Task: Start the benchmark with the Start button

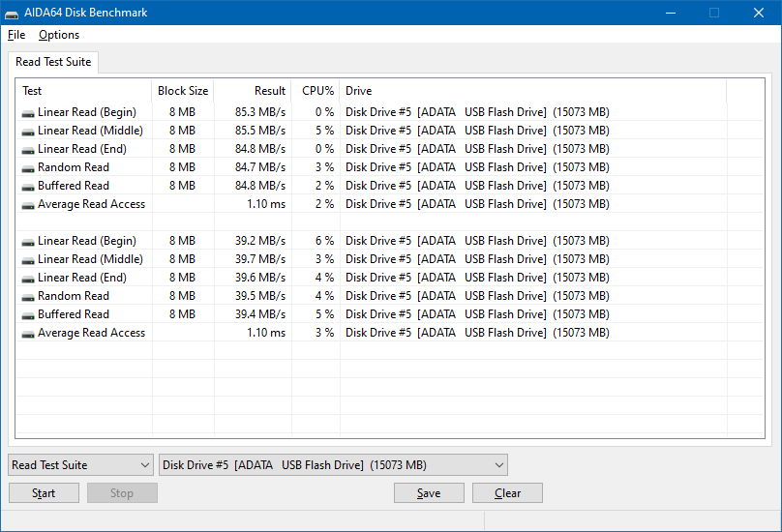Action: click(44, 493)
